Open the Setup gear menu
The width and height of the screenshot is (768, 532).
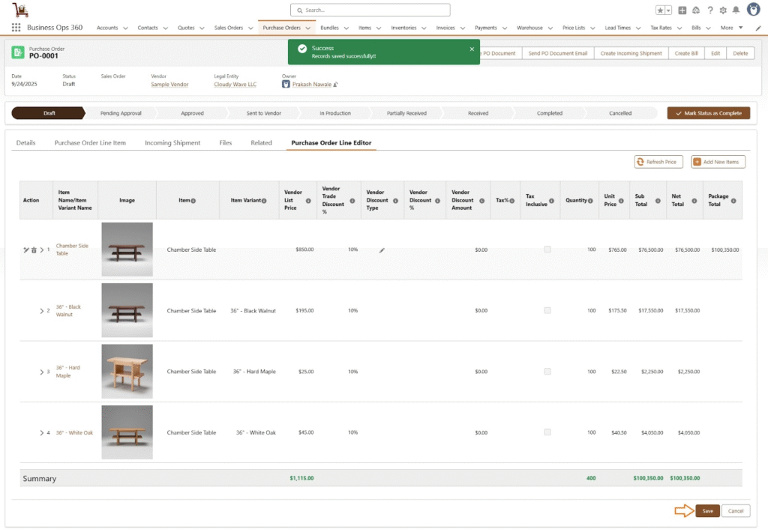(723, 10)
